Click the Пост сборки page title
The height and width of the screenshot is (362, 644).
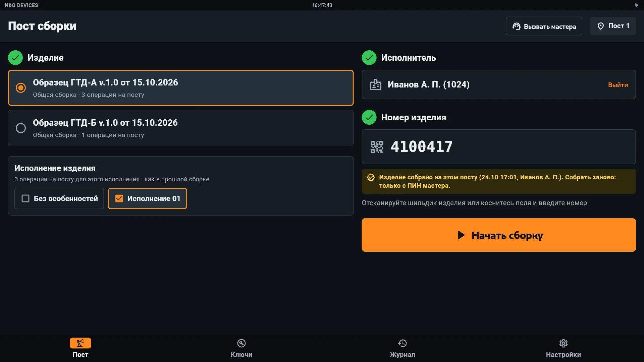click(42, 26)
